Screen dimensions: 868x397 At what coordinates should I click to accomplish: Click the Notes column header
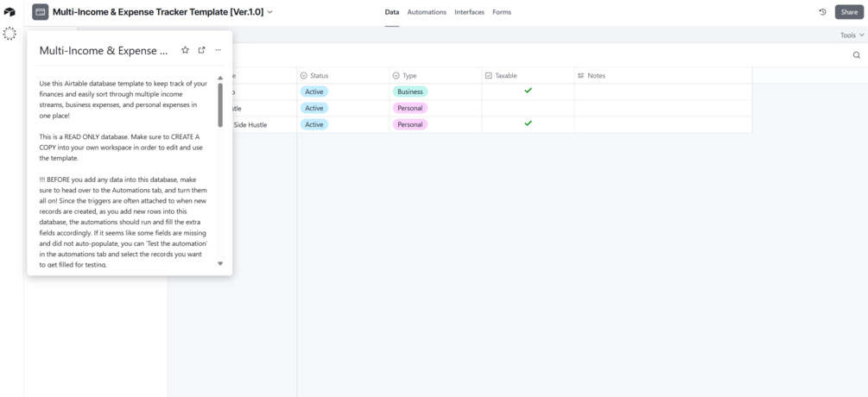(x=663, y=76)
